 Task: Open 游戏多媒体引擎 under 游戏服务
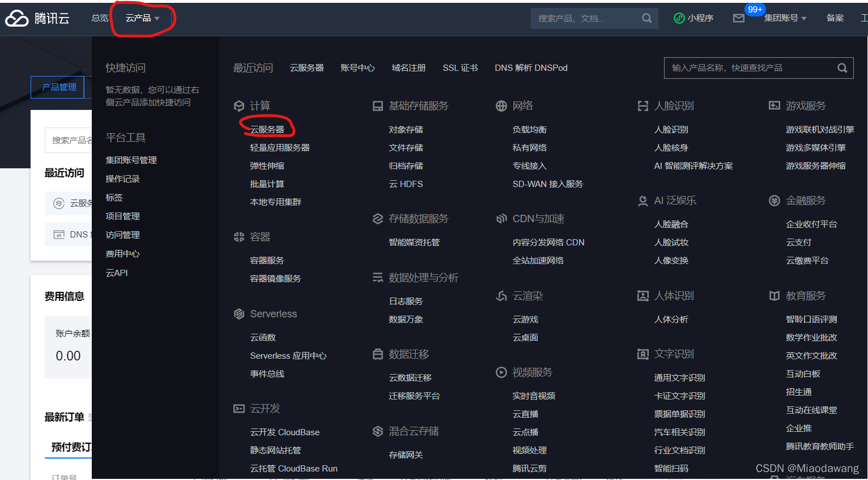pos(816,148)
